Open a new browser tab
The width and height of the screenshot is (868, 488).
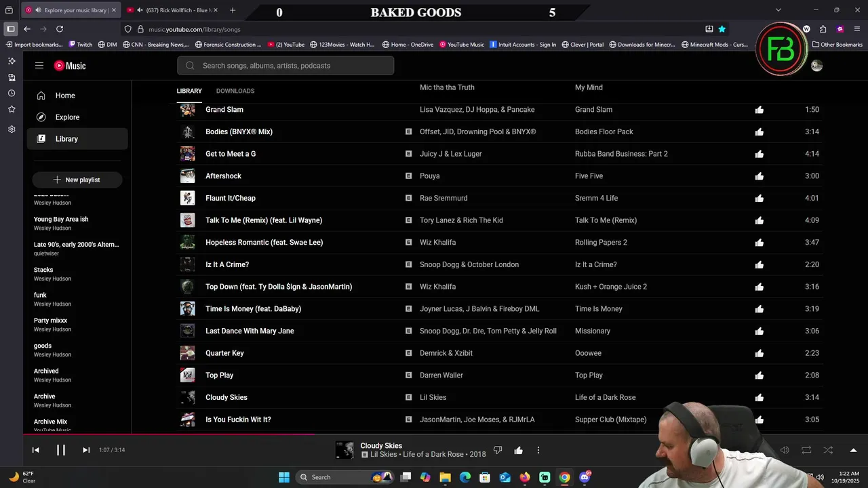point(233,10)
